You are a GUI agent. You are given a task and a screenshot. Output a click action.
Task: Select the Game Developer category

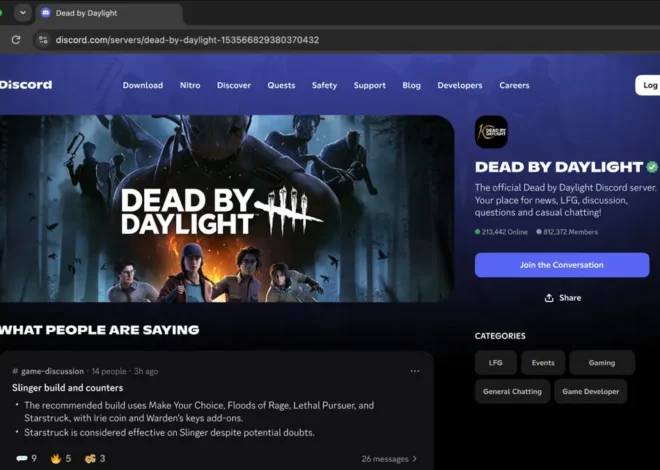[590, 391]
